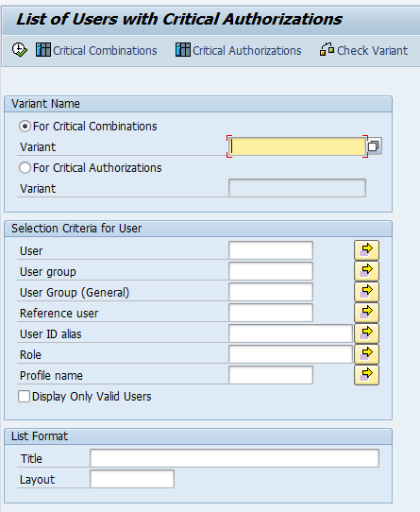Open Critical Authorizations table icon
Image resolution: width=420 pixels, height=512 pixels.
click(x=183, y=50)
